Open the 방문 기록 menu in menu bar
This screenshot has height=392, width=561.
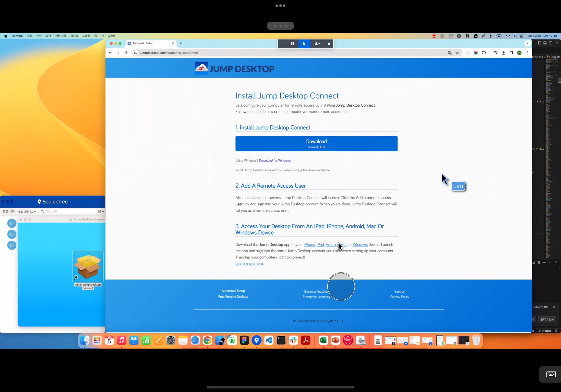tap(61, 36)
